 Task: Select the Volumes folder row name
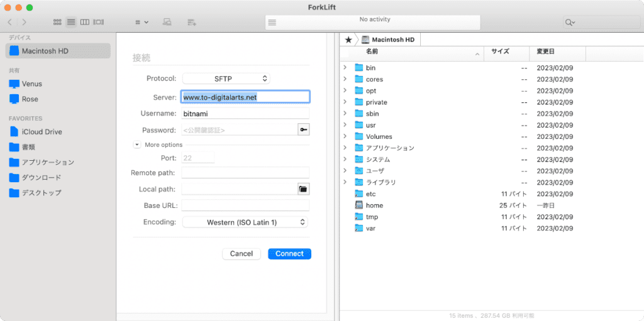(x=379, y=137)
